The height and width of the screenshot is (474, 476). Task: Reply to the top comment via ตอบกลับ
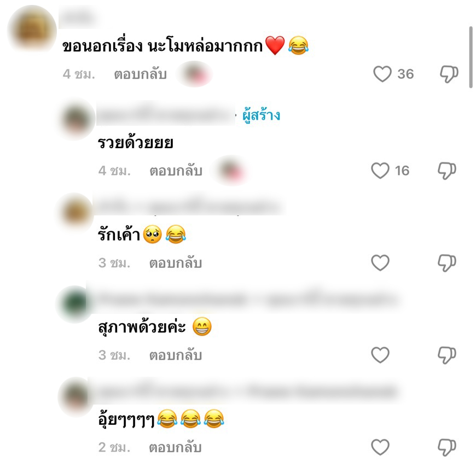click(x=140, y=74)
